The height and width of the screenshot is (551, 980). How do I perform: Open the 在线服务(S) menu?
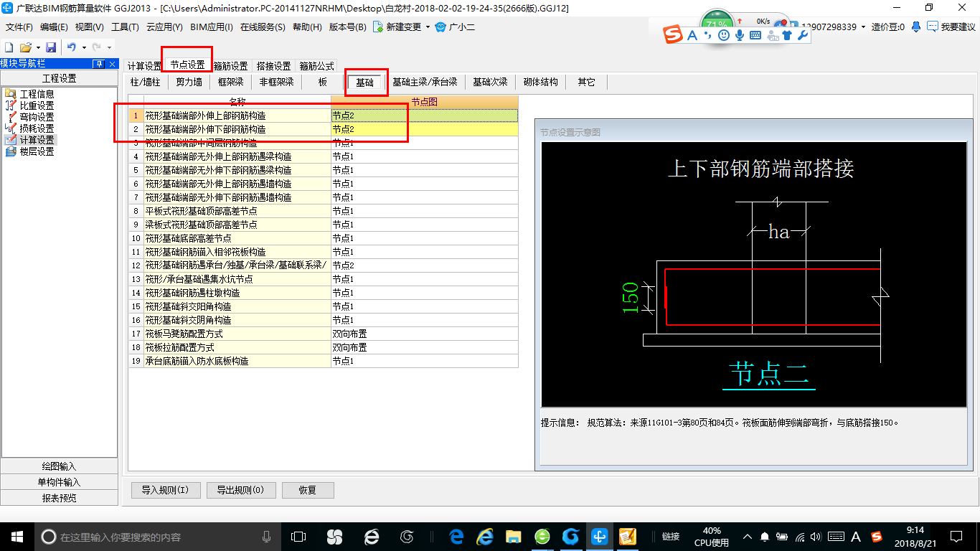click(x=263, y=27)
